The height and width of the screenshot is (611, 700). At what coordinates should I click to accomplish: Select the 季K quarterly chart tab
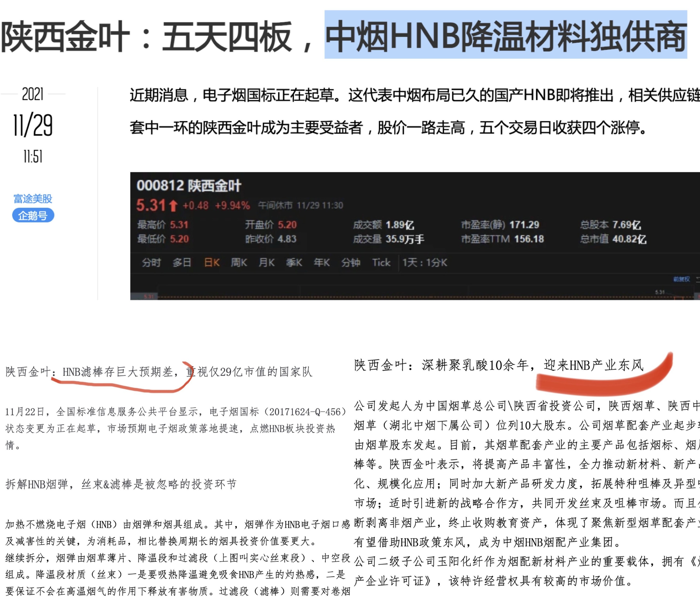point(294,263)
